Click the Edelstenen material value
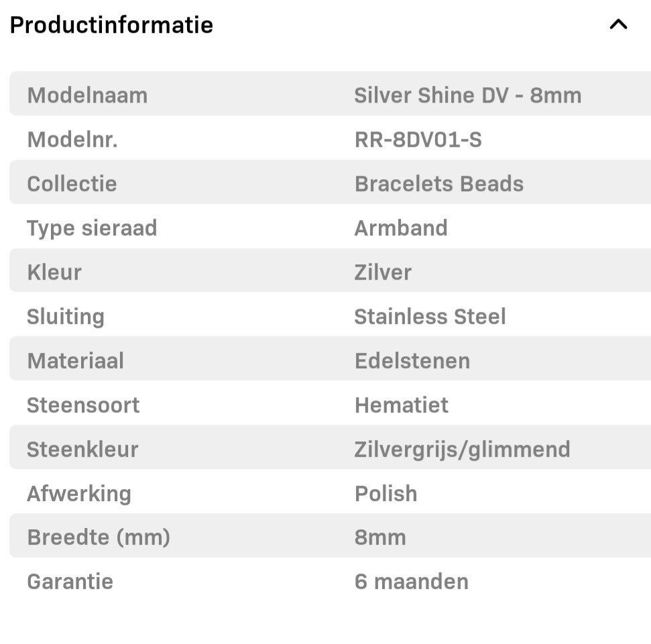651x644 pixels. pos(412,361)
